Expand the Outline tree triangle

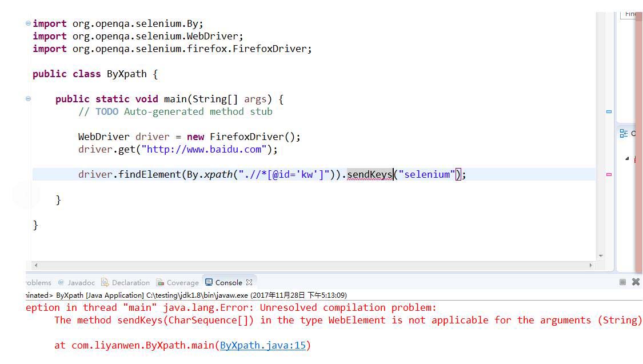tap(627, 158)
